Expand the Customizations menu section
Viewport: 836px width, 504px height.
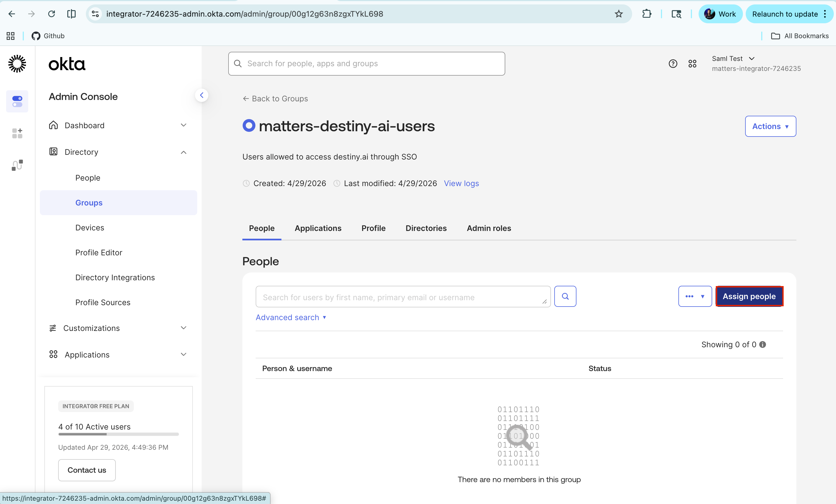(x=118, y=328)
